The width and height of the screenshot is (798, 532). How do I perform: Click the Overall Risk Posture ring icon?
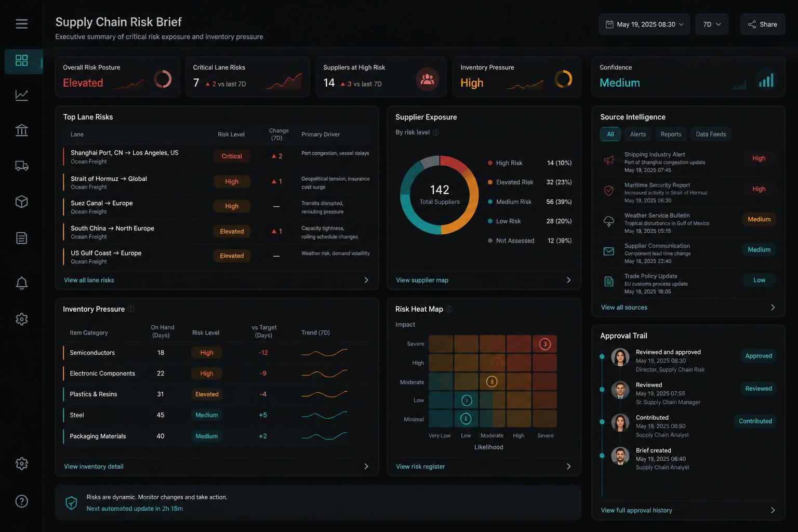click(163, 79)
